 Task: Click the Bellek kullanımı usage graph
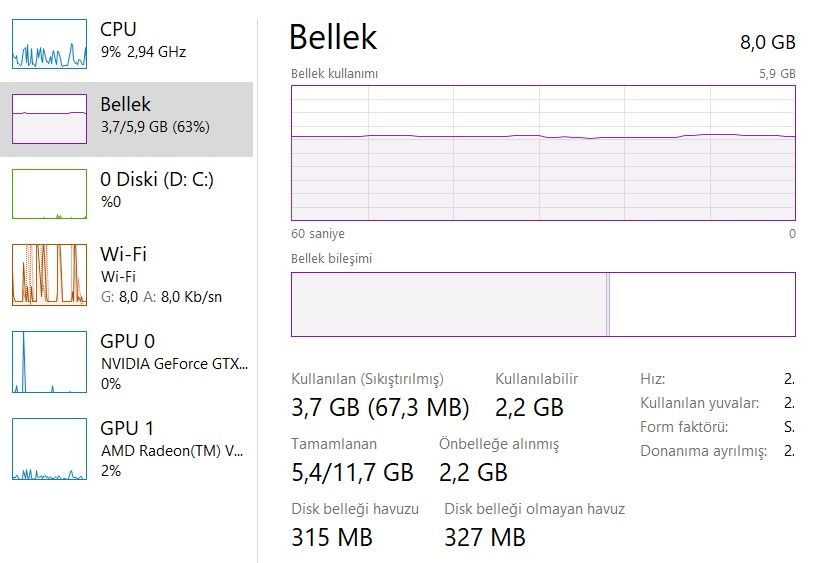(x=543, y=152)
